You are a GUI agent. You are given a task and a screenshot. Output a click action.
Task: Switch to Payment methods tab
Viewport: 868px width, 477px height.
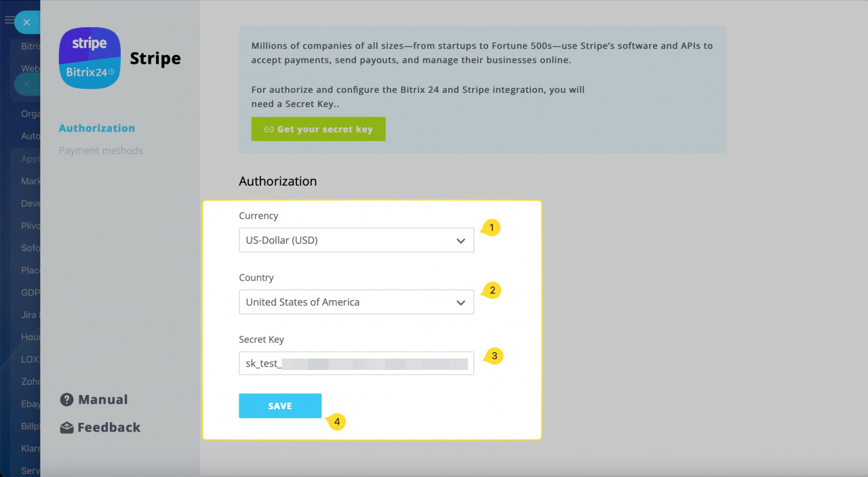[x=101, y=150]
